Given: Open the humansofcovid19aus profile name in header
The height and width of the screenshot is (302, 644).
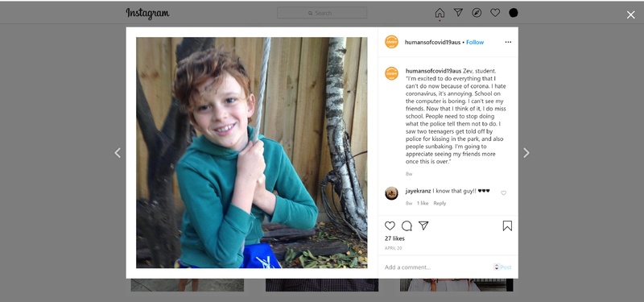Looking at the screenshot, I should click(432, 43).
